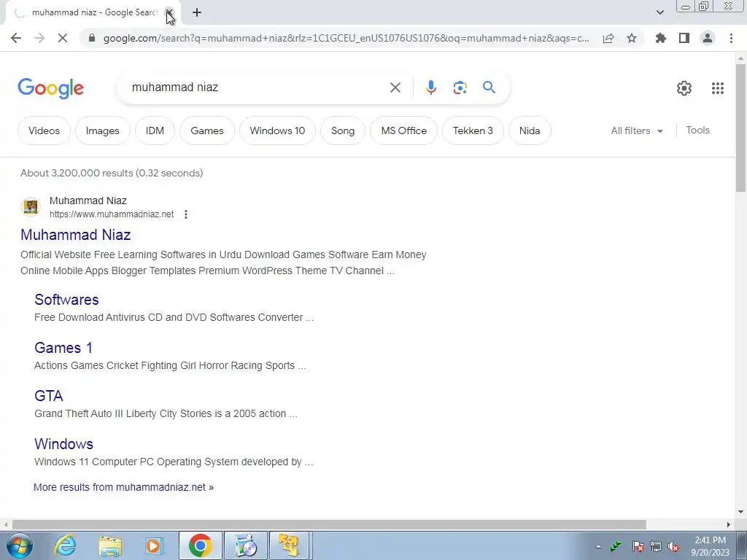Select the Song filter chip
Screen dimensions: 747x560
pos(343,131)
